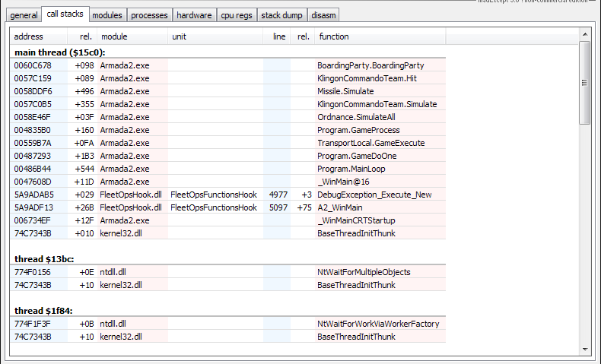
Task: Switch to the general tab
Action: (24, 15)
